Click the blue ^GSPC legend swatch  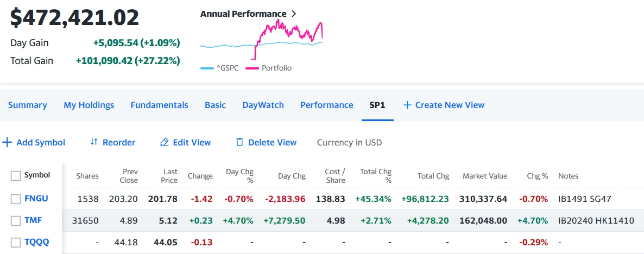coord(207,68)
